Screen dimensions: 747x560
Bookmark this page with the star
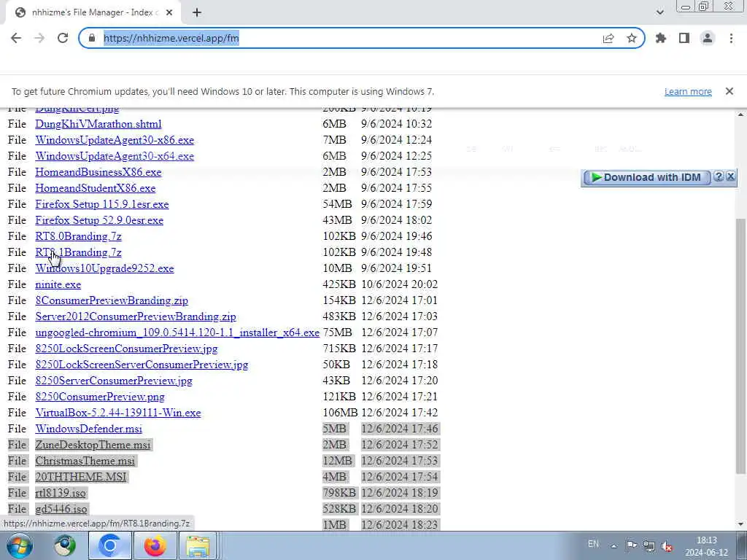632,38
